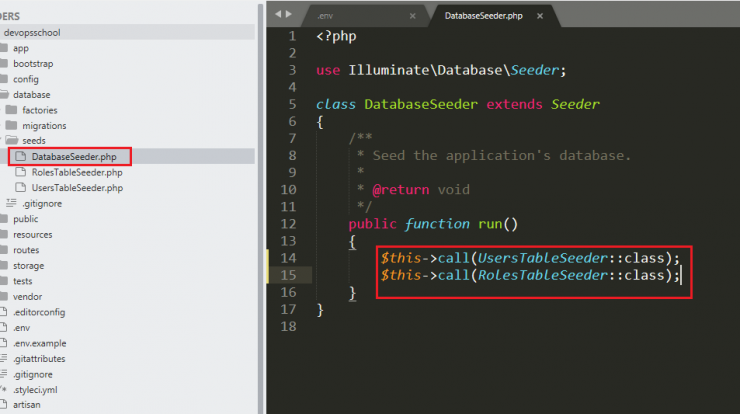Expand the app folder
This screenshot has width=740, height=414.
click(21, 48)
